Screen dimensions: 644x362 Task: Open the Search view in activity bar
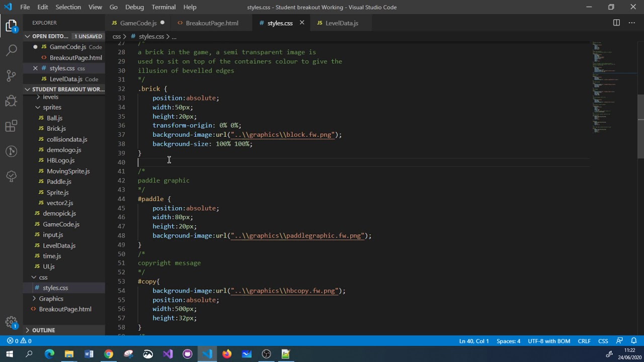11,50
